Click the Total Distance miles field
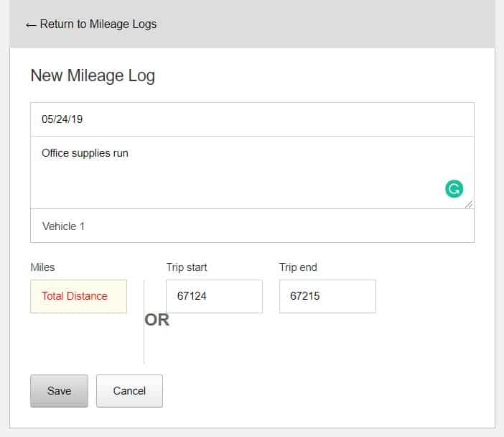The height and width of the screenshot is (437, 504). point(78,296)
